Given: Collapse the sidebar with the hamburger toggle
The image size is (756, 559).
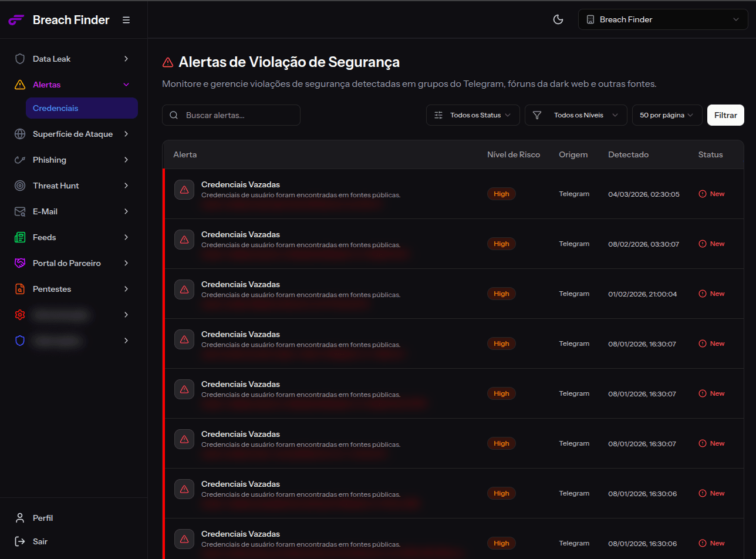Looking at the screenshot, I should coord(126,19).
